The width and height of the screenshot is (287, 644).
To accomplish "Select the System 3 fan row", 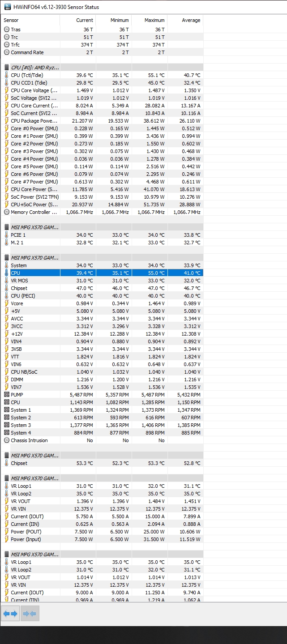I will point(102,425).
